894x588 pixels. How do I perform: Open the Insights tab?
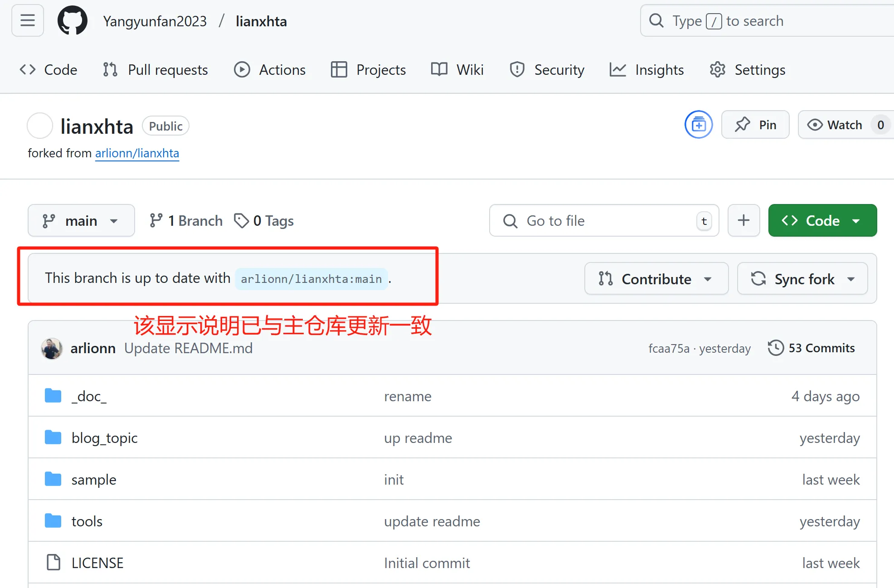tap(647, 70)
